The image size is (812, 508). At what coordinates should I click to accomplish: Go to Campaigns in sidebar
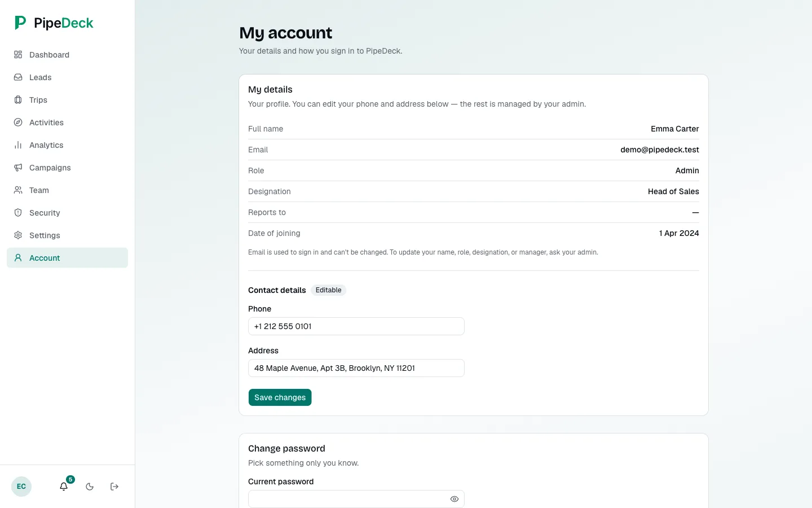coord(67,168)
